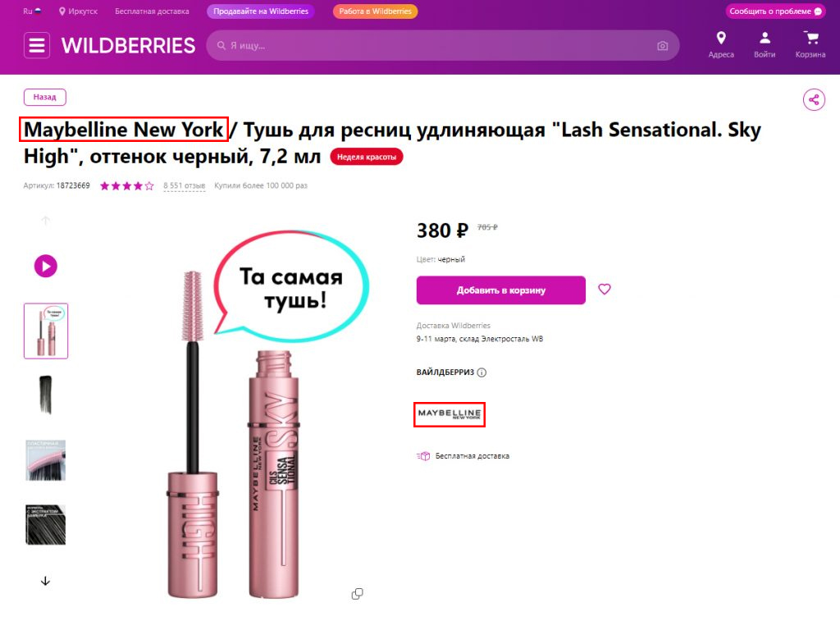The height and width of the screenshot is (621, 840).
Task: Open Адреса with the location pin icon
Action: click(720, 39)
